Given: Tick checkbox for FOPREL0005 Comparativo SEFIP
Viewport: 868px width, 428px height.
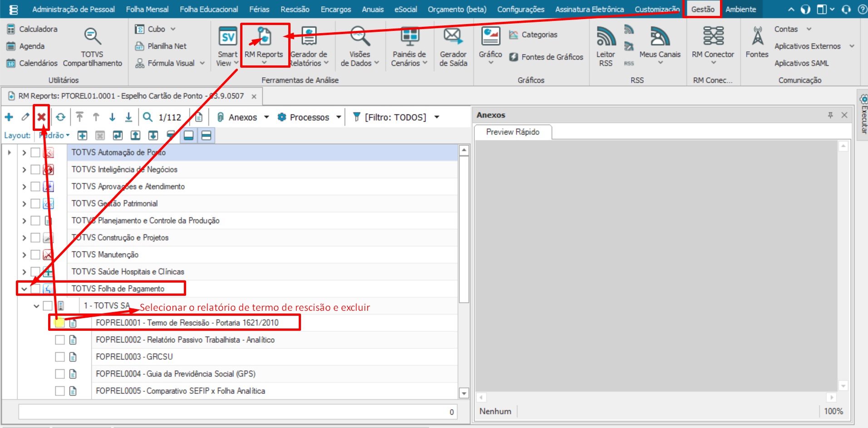Looking at the screenshot, I should pyautogui.click(x=60, y=391).
